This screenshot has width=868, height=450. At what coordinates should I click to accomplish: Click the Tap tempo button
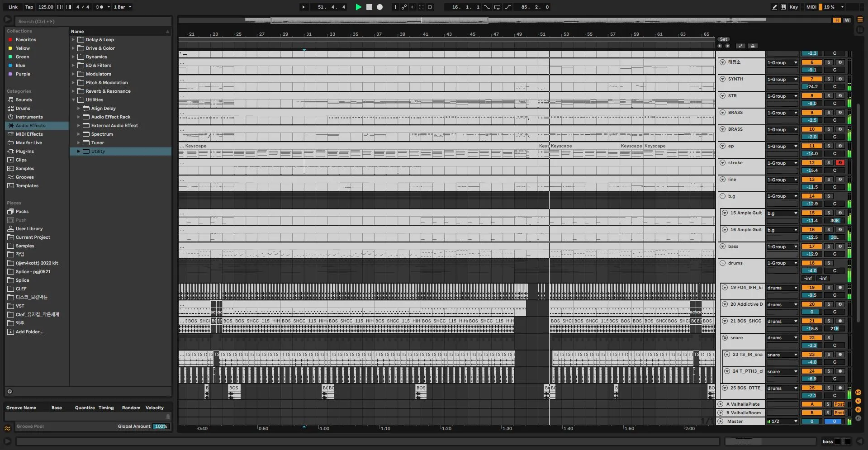(29, 7)
